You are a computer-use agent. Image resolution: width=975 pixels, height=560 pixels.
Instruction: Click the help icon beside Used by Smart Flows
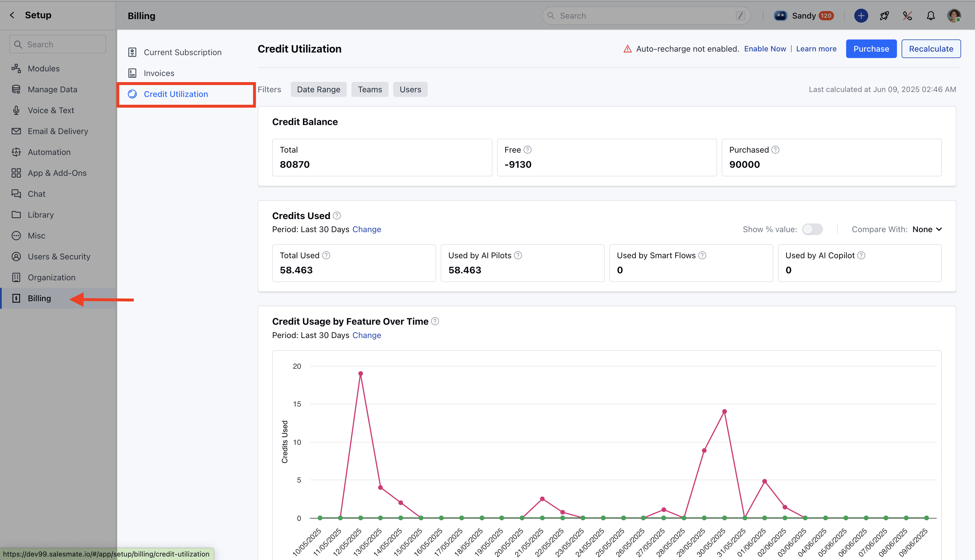(x=702, y=255)
